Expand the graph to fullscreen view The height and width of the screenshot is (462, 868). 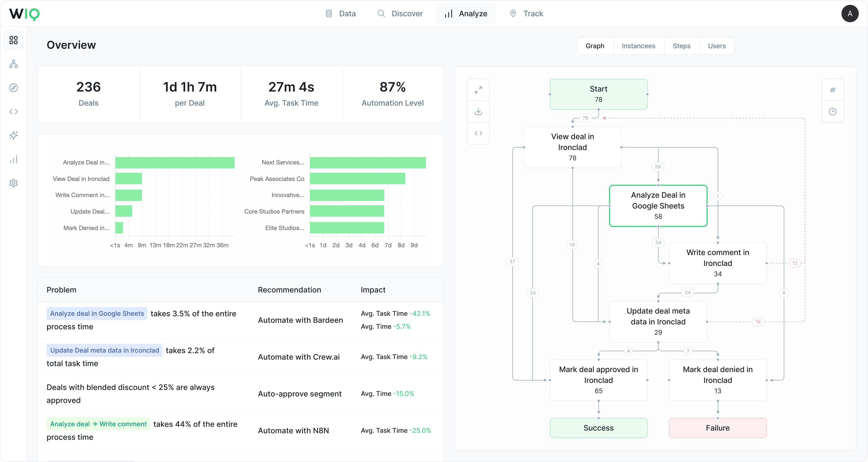[x=478, y=90]
